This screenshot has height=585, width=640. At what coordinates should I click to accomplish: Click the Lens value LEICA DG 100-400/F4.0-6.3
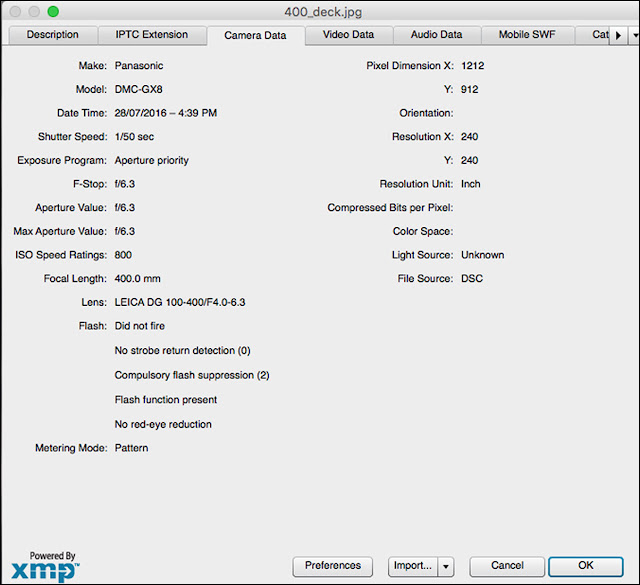point(180,303)
